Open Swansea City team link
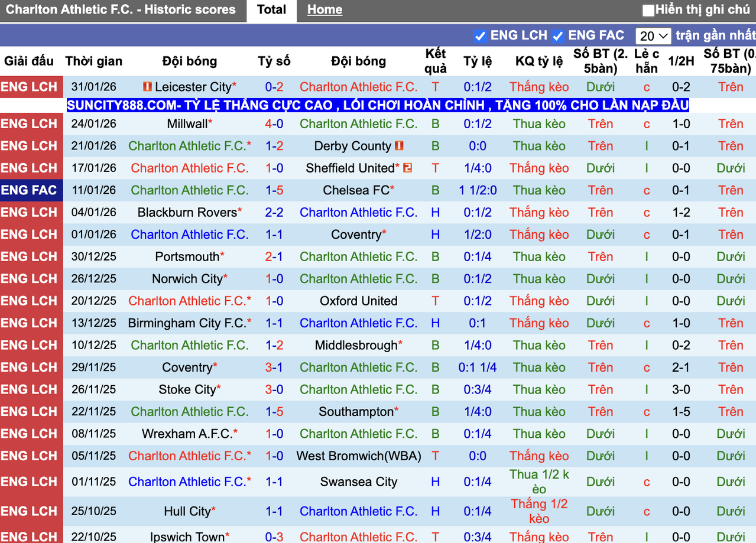This screenshot has height=543, width=756. point(359,482)
